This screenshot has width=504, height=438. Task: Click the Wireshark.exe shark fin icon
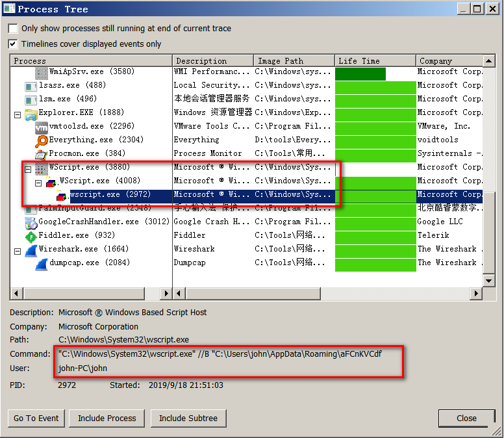31,250
